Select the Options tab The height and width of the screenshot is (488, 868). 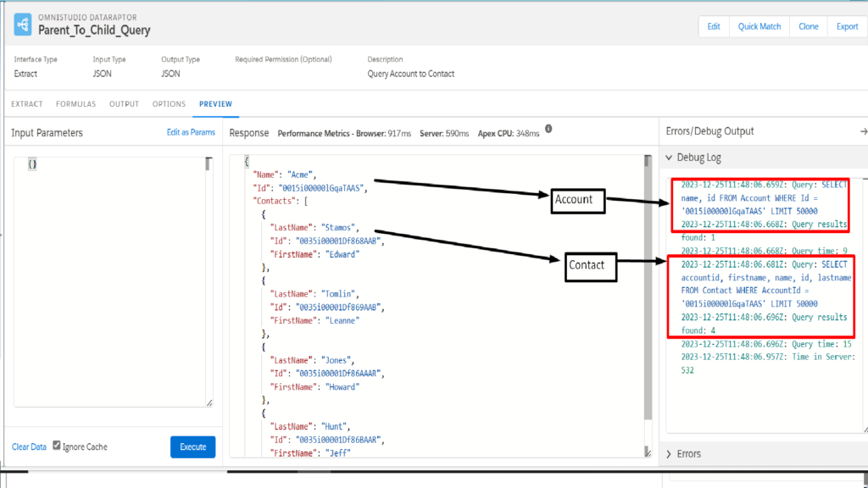(169, 104)
